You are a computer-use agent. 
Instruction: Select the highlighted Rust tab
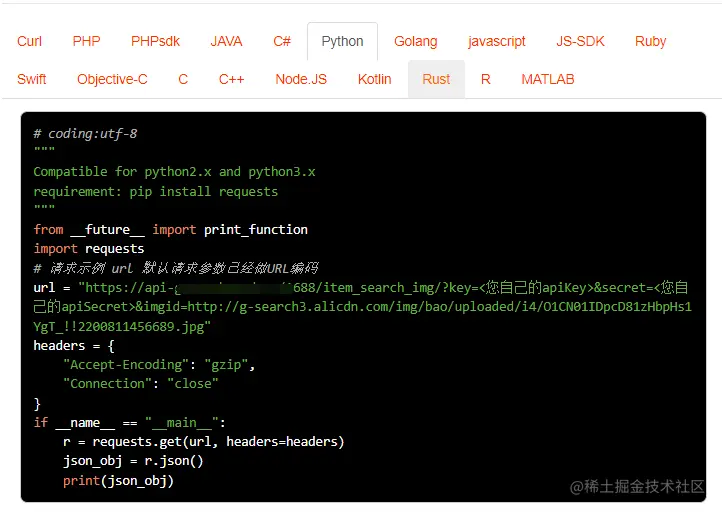(x=436, y=79)
